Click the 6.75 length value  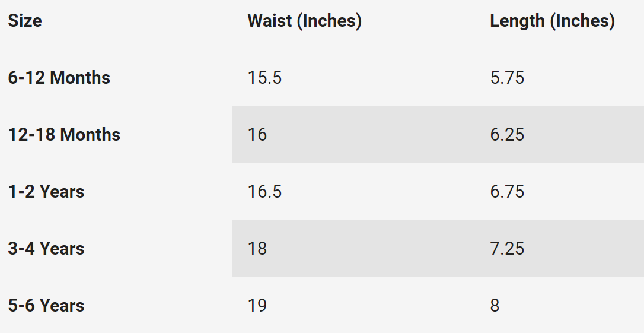tap(507, 192)
